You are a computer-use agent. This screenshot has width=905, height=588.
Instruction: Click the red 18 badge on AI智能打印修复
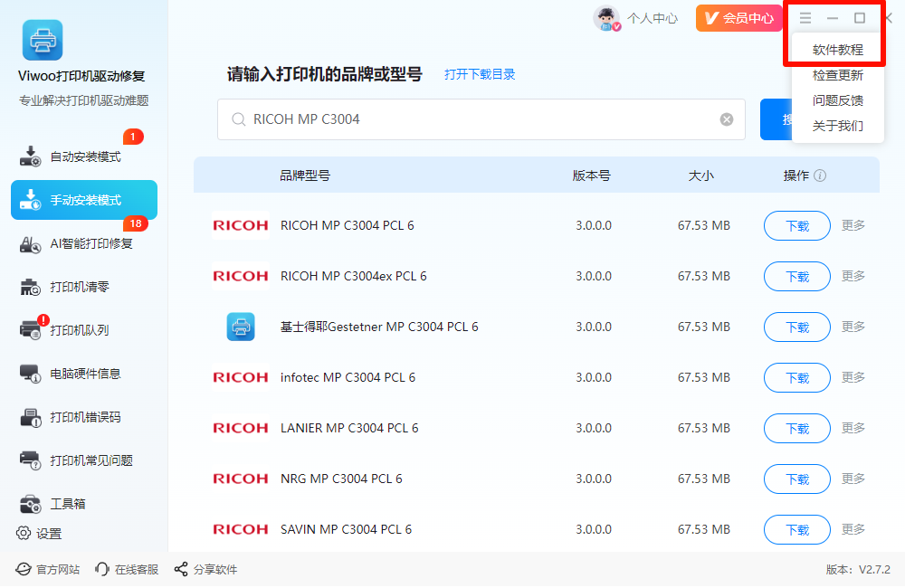(x=136, y=223)
